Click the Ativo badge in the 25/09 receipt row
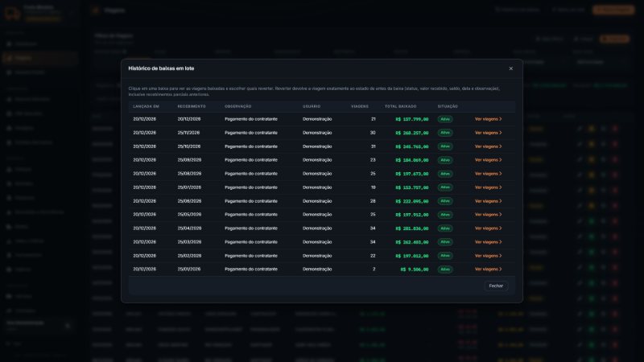The width and height of the screenshot is (644, 362). (x=445, y=160)
